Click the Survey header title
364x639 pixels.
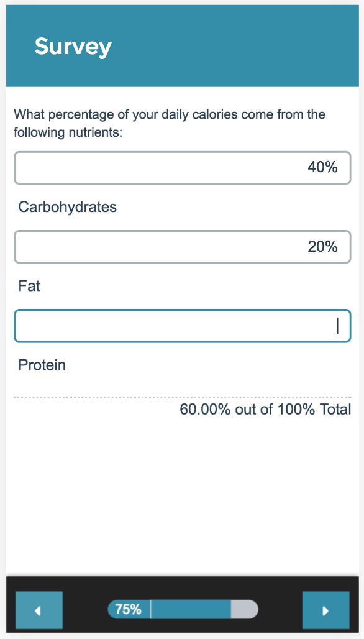73,46
